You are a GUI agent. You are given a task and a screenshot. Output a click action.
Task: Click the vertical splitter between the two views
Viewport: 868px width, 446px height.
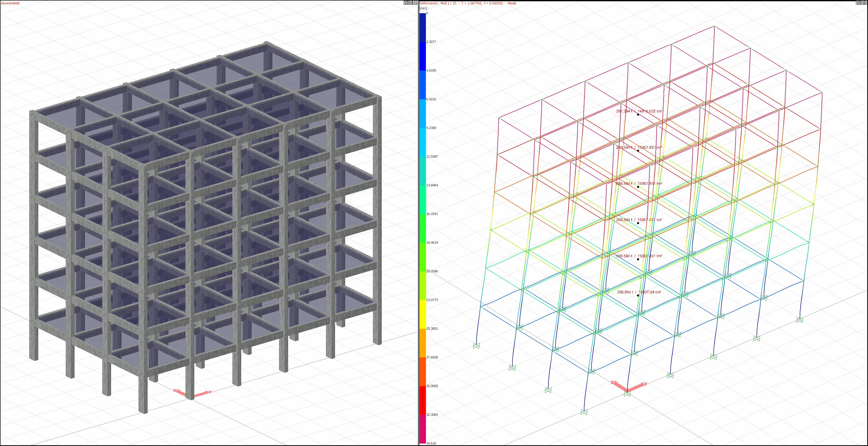(x=419, y=223)
